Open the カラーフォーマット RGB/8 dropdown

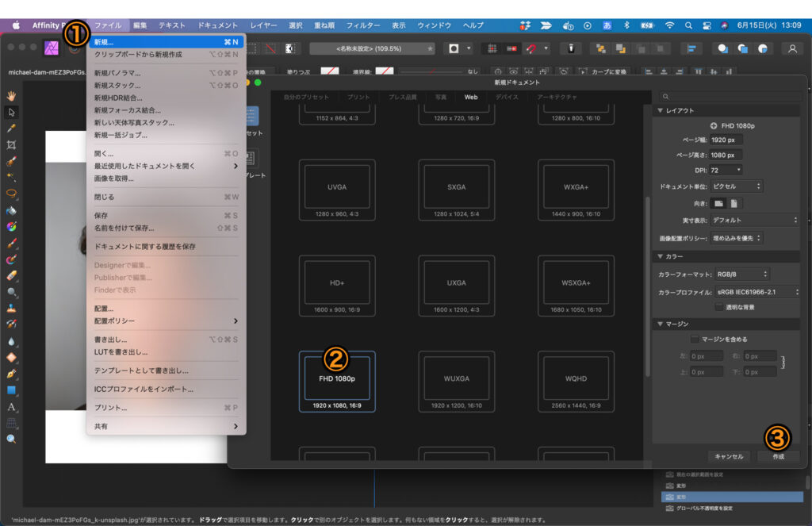[742, 274]
